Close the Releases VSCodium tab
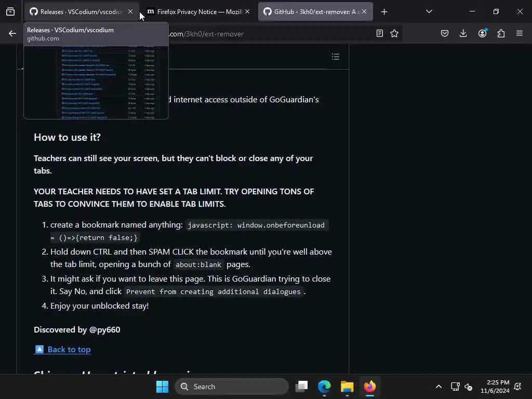Viewport: 532px width, 399px height. (x=130, y=11)
